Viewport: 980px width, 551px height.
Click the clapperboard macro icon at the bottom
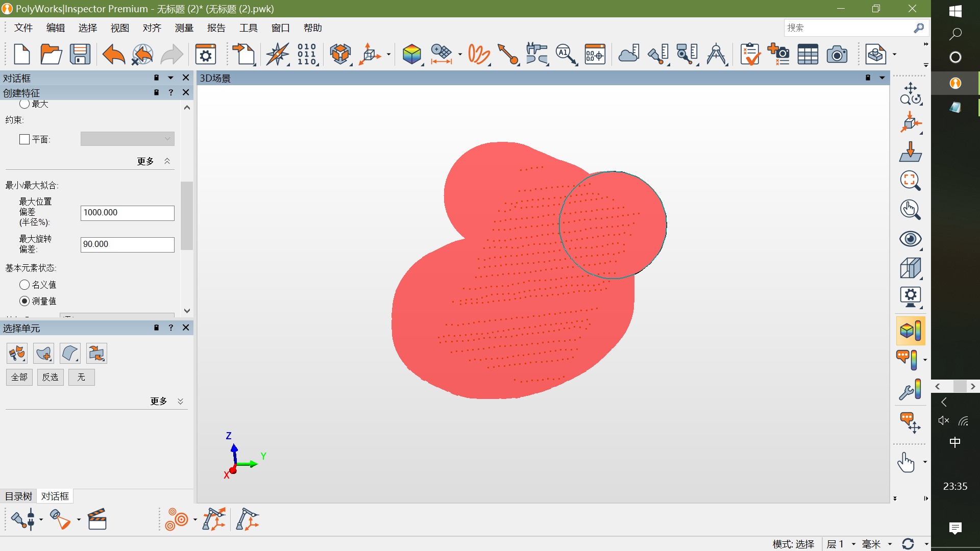[97, 519]
